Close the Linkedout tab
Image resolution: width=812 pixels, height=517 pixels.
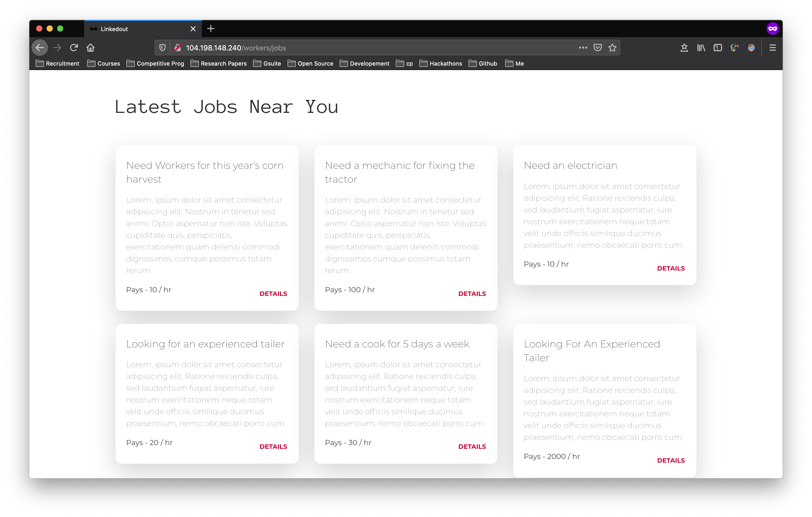point(193,29)
